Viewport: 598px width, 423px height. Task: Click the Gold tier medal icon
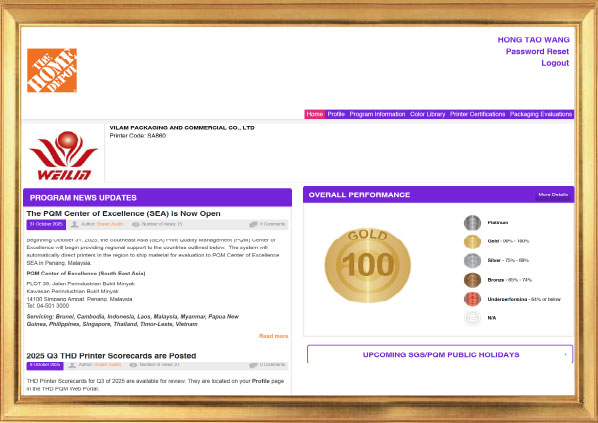(472, 241)
